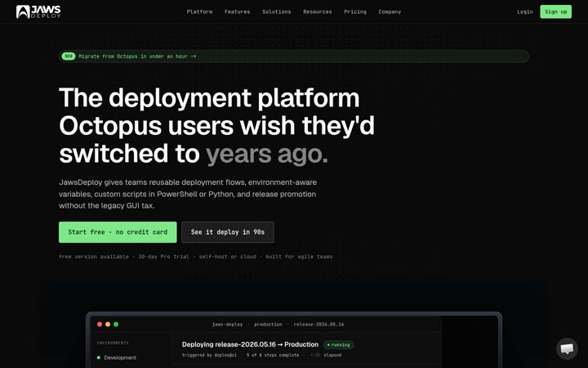
Task: Click the green window dot in the preview
Action: (x=116, y=324)
